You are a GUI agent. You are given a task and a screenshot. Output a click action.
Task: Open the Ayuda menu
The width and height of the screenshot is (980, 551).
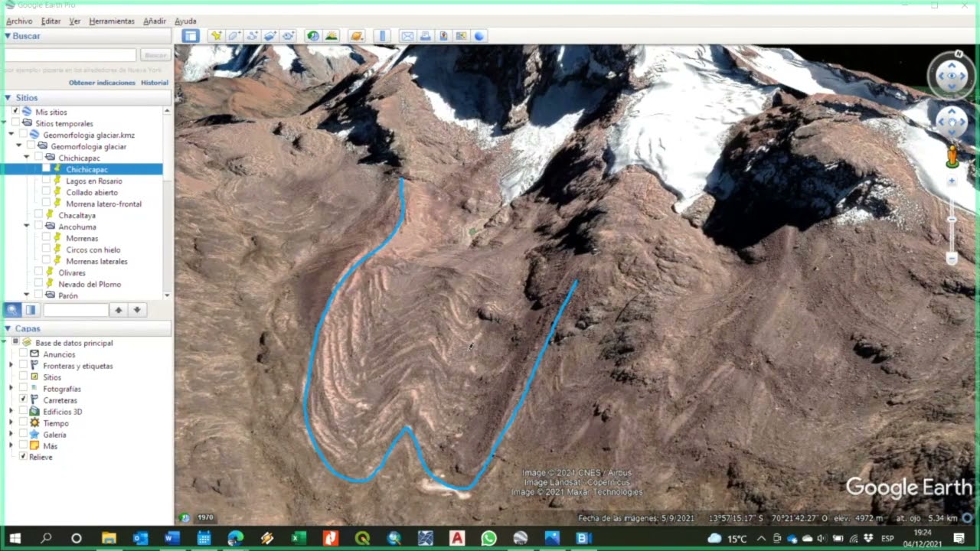pos(185,21)
